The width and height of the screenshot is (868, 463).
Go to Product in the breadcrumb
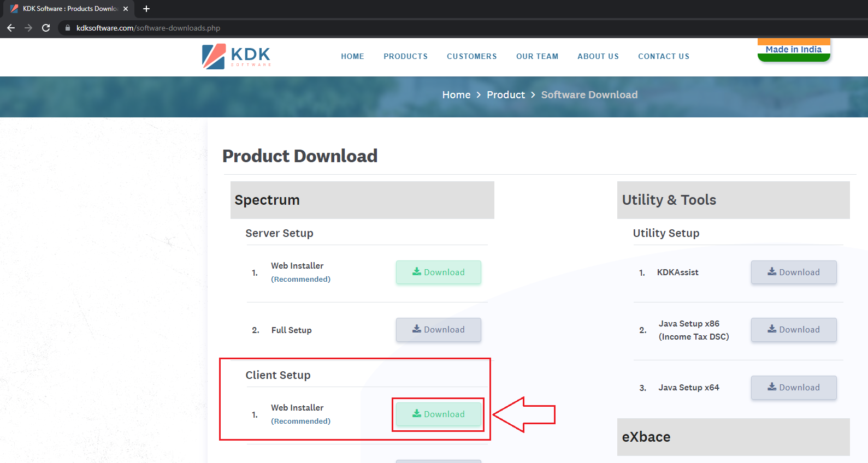(506, 95)
